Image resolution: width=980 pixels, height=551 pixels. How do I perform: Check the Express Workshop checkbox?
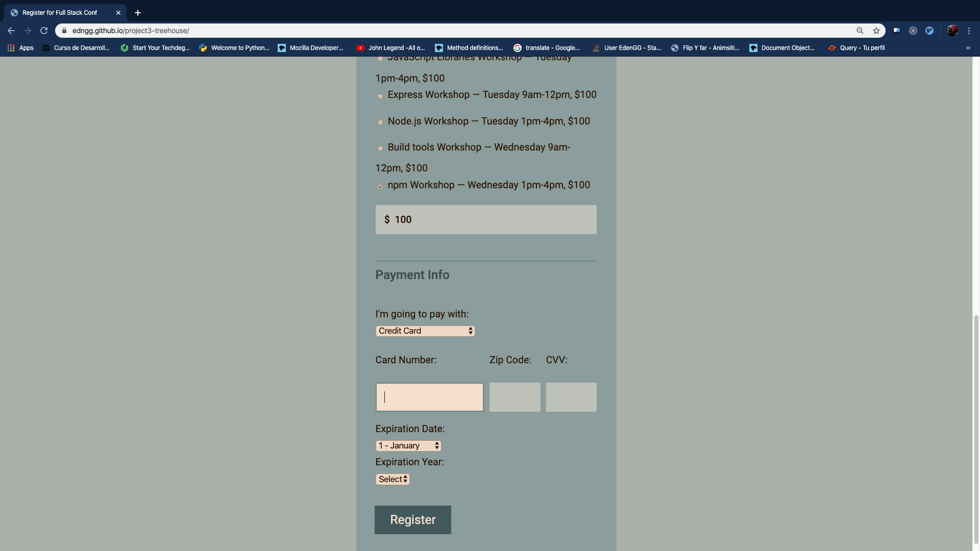point(380,96)
